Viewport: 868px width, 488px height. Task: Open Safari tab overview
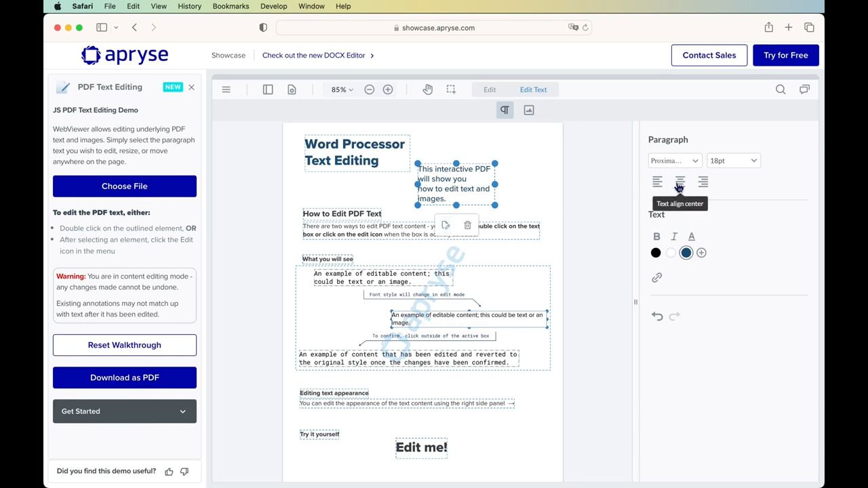(809, 28)
